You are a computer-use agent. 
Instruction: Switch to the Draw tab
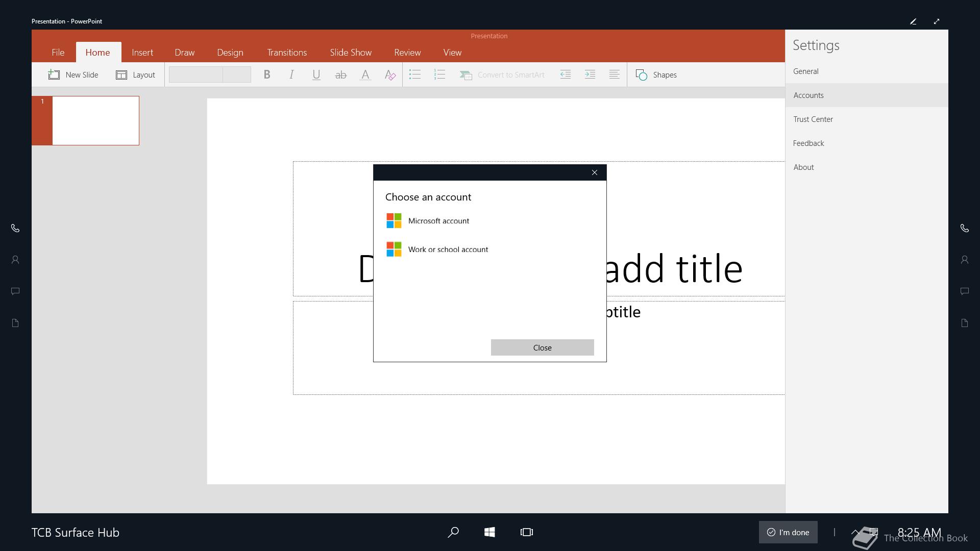184,52
